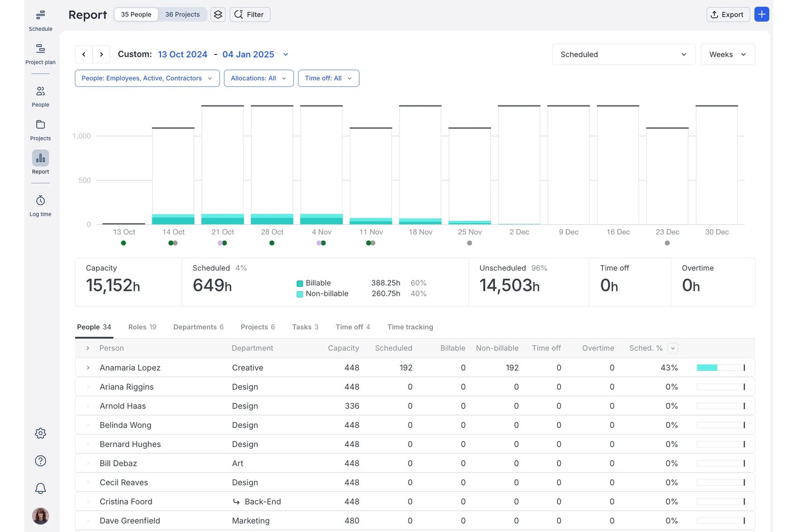Switch to the Departments 6 tab

(198, 327)
